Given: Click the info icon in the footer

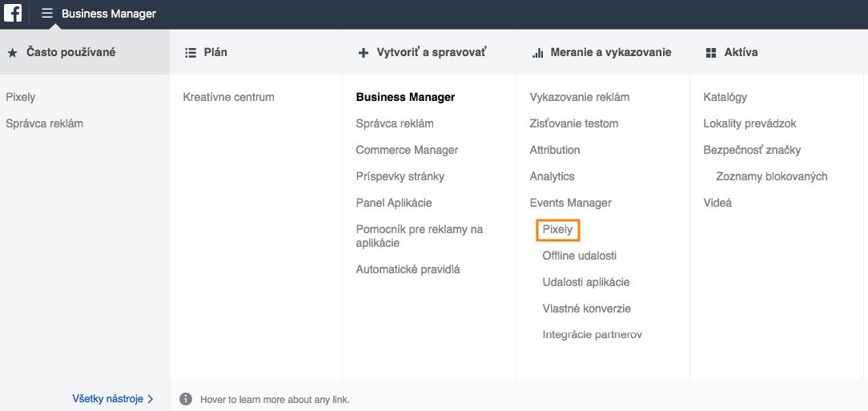Looking at the screenshot, I should pyautogui.click(x=186, y=399).
